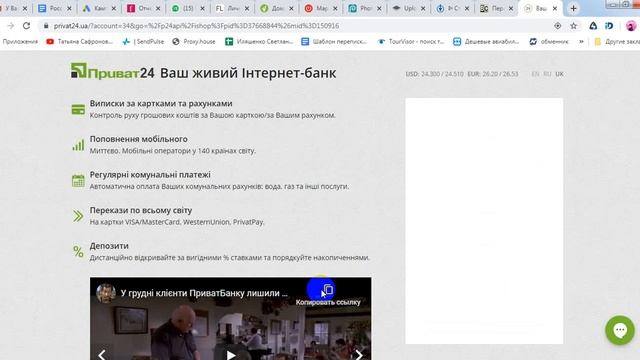Open Виписки за картками та рахунками heading
The width and height of the screenshot is (640, 360).
pyautogui.click(x=161, y=104)
